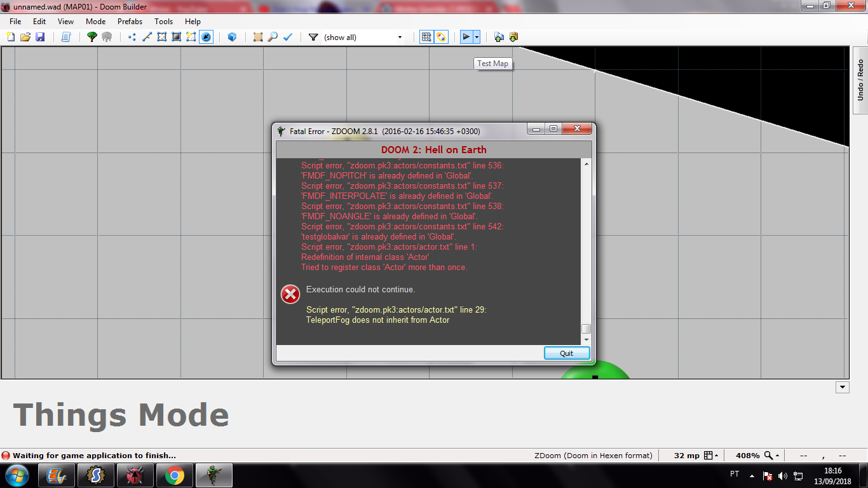
Task: Click the Action Center flag tray icon
Action: (x=768, y=475)
